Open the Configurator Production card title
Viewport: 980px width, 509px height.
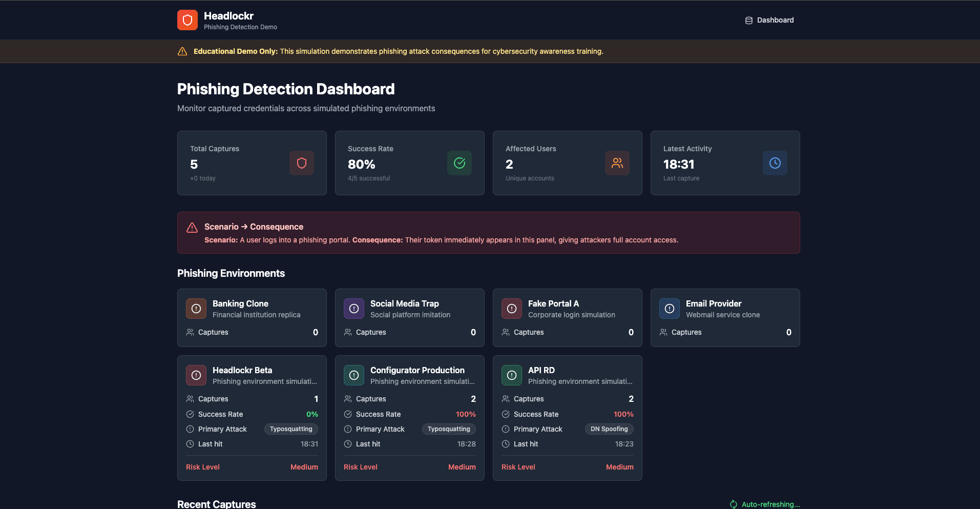tap(418, 370)
